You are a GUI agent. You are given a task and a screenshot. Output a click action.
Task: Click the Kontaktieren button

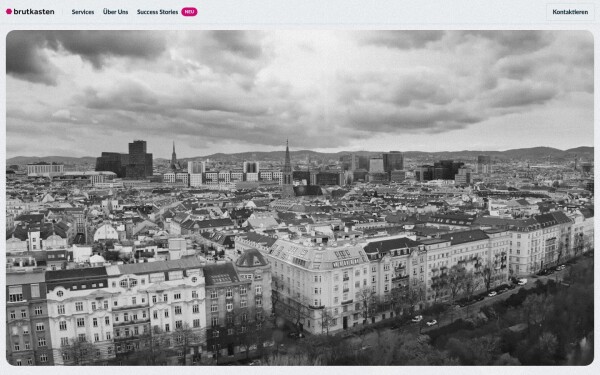click(x=570, y=12)
